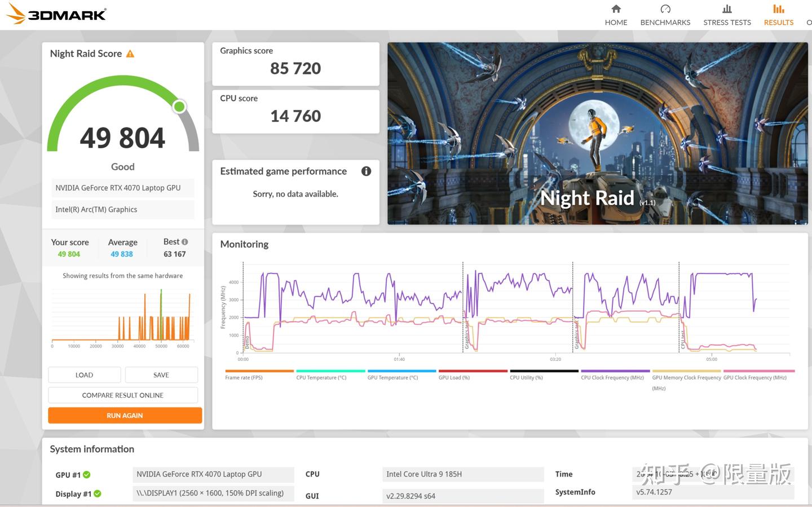Toggle CPU Utility (%) legend
812x507 pixels.
(x=544, y=375)
